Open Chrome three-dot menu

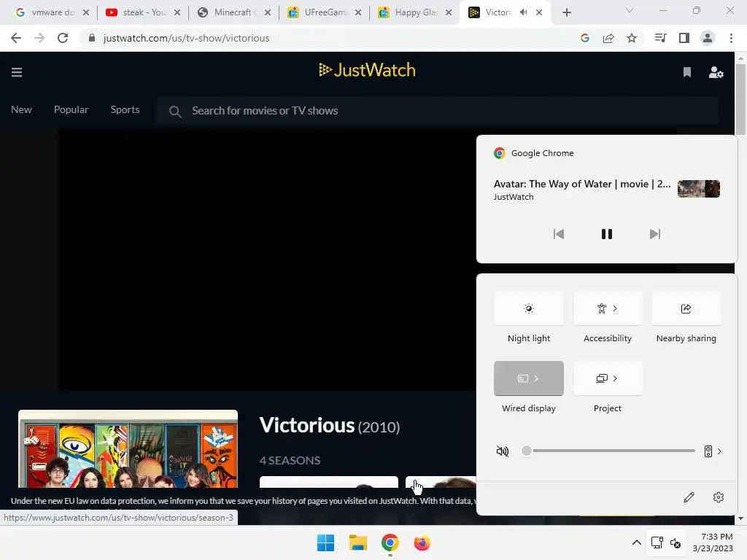click(731, 38)
